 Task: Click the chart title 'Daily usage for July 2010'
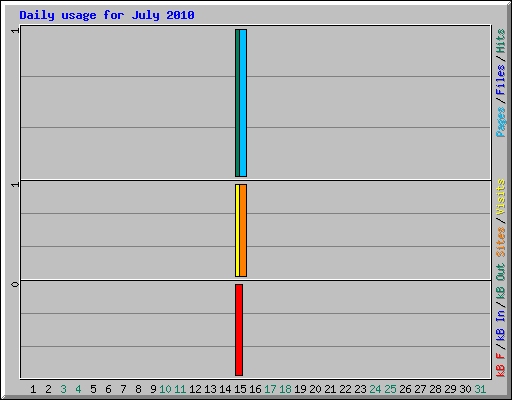(x=107, y=15)
